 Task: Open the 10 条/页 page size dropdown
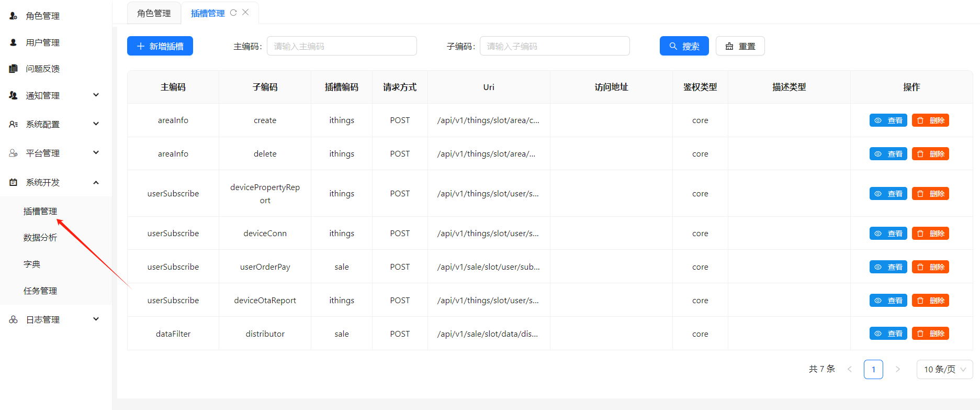pyautogui.click(x=944, y=369)
